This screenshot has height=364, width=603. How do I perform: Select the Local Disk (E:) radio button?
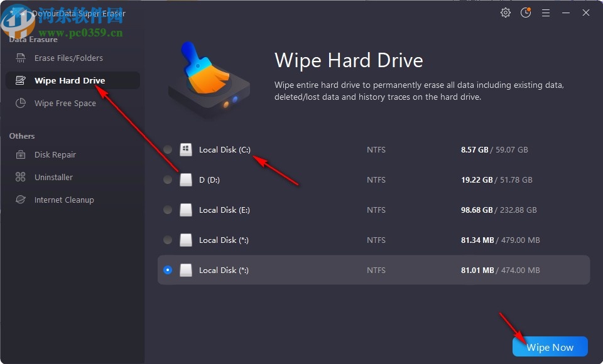[x=168, y=210]
